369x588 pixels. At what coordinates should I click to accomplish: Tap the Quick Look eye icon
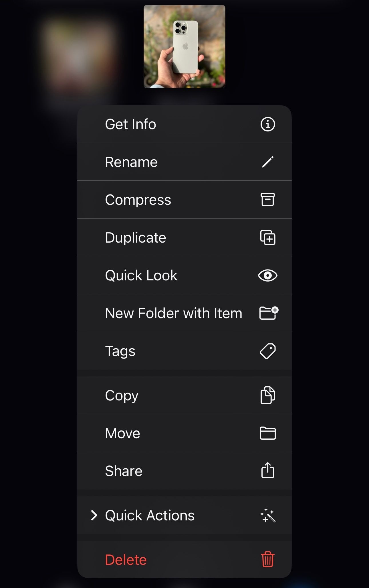click(x=268, y=276)
